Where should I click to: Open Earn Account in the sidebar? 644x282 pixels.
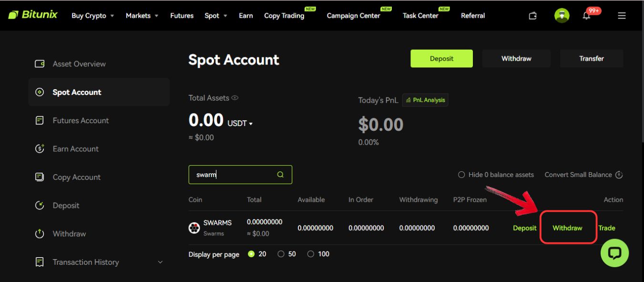pos(76,149)
